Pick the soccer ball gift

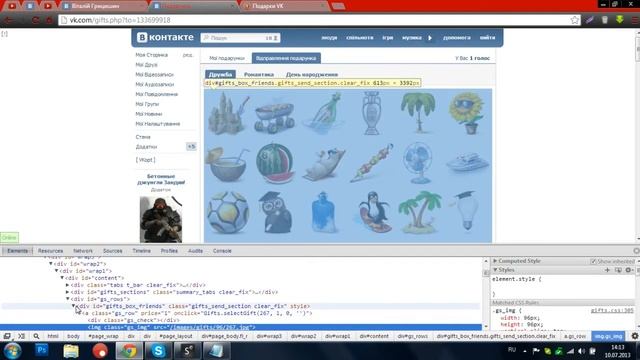point(228,213)
